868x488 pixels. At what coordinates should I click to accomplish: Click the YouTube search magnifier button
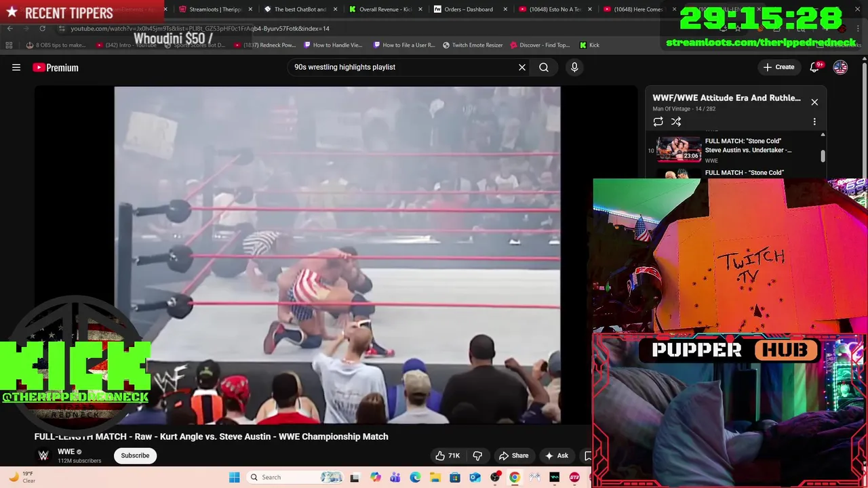click(544, 67)
